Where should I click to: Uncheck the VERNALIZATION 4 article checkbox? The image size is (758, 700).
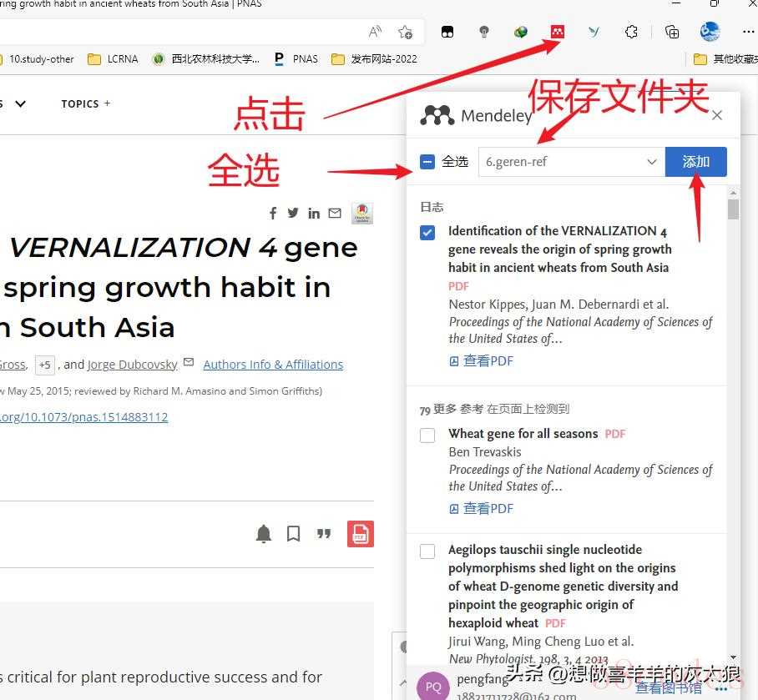point(427,233)
